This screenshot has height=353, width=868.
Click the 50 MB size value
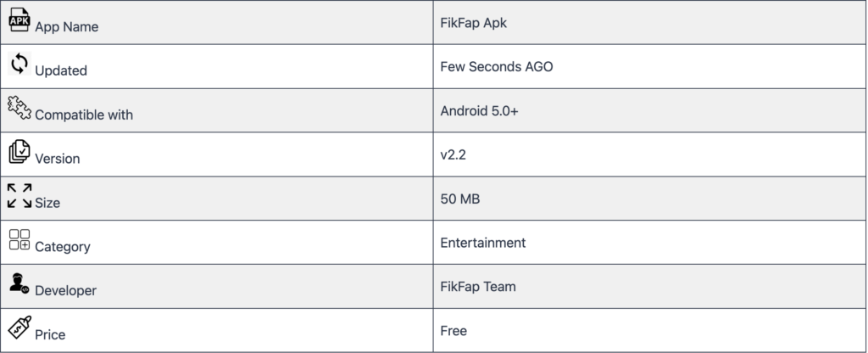(x=459, y=199)
